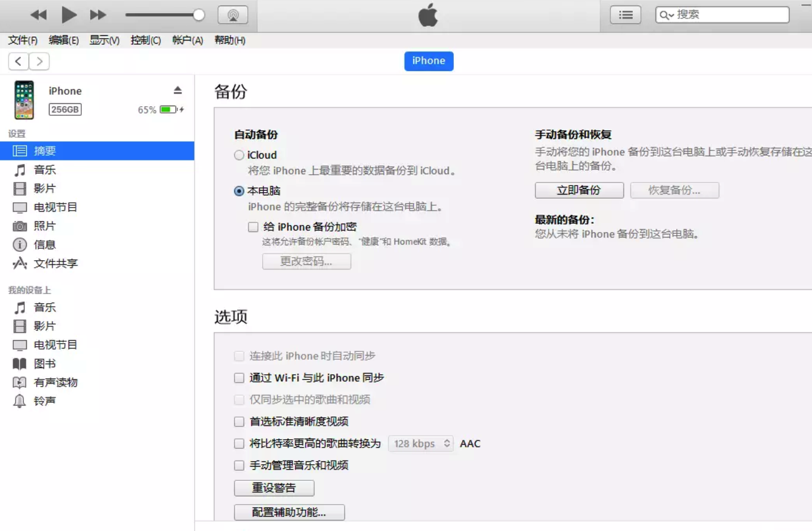The width and height of the screenshot is (812, 531).
Task: Open the 控制(C) menu
Action: [x=146, y=41]
